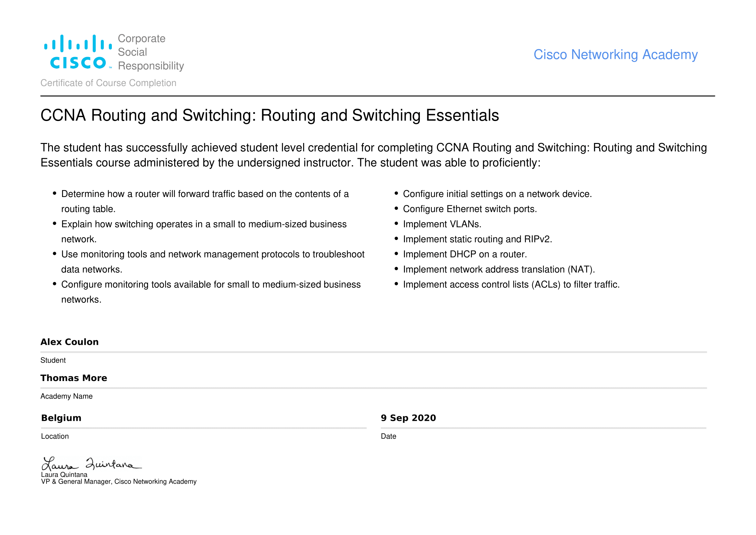Click the Configure Ethernet switch ports bullet
756x535 pixels.
[x=470, y=209]
